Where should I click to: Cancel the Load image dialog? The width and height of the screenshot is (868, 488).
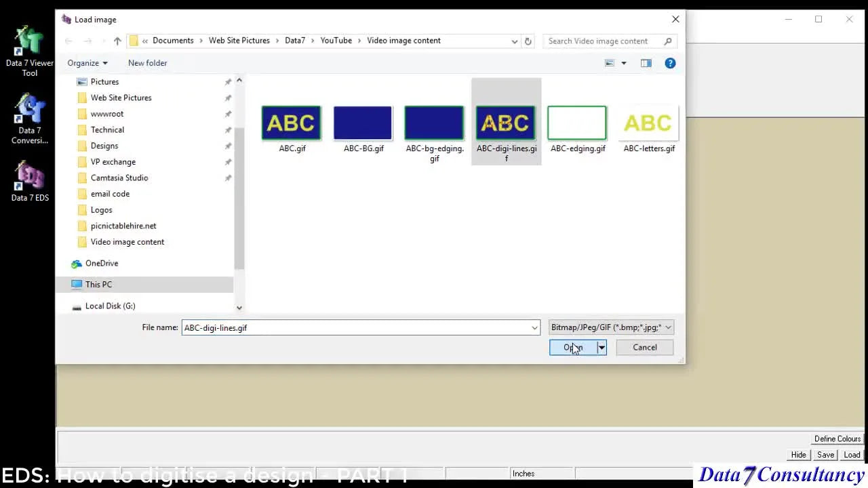pos(644,347)
